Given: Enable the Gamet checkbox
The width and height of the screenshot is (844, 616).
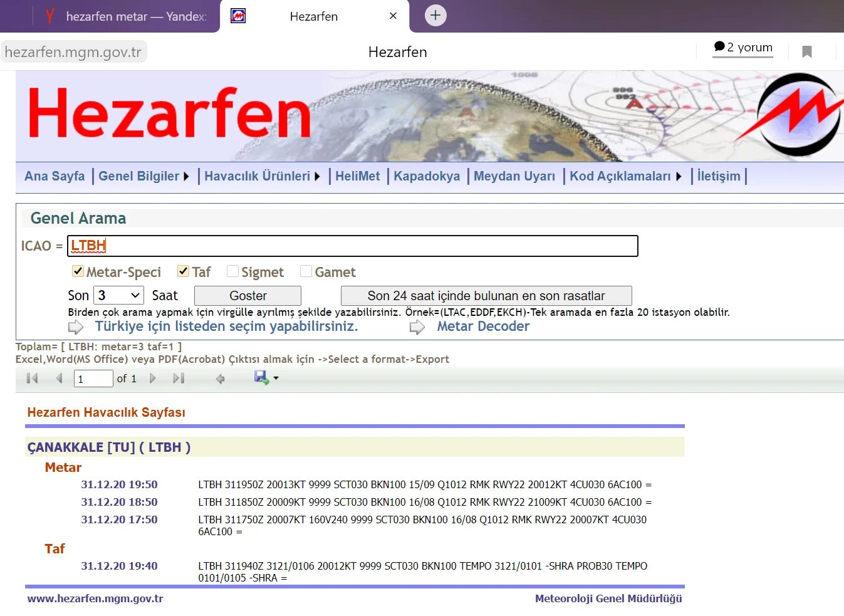Looking at the screenshot, I should pyautogui.click(x=306, y=271).
